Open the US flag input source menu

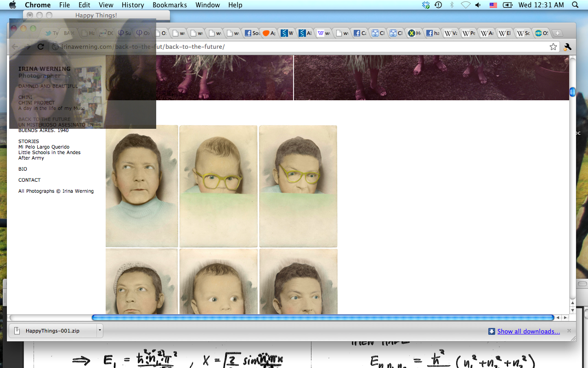pyautogui.click(x=493, y=5)
